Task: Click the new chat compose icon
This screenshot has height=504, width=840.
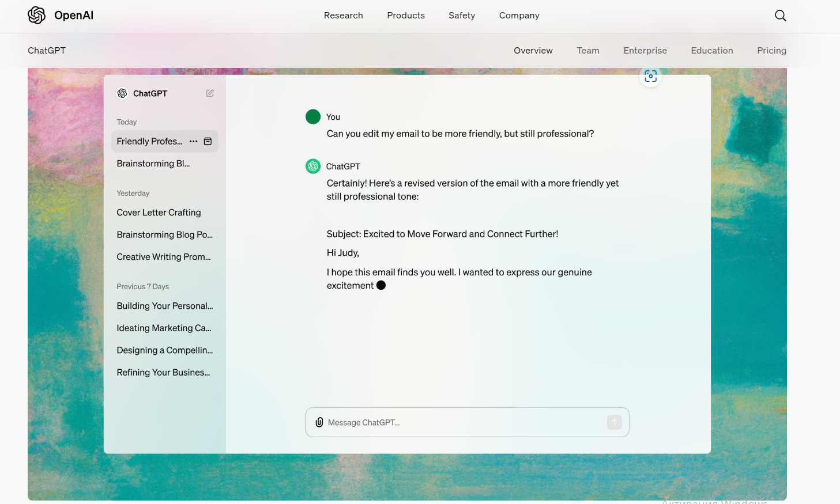Action: (210, 93)
